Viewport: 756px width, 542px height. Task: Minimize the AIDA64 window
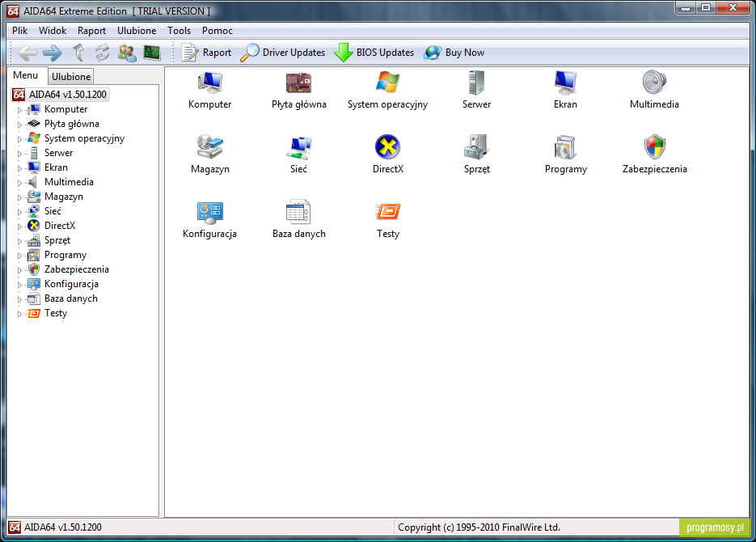click(x=686, y=7)
